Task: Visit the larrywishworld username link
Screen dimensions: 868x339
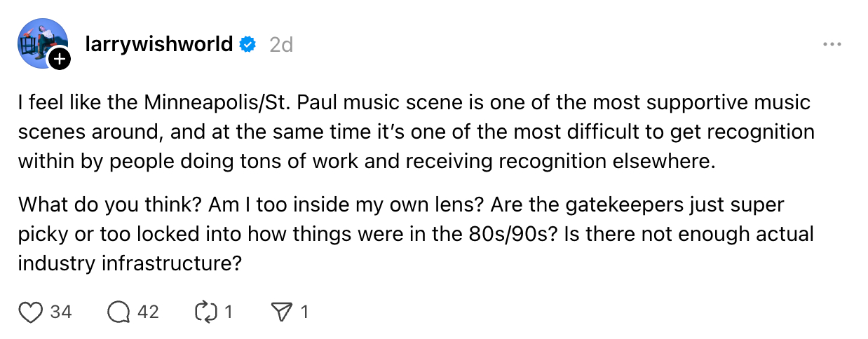Action: [158, 45]
